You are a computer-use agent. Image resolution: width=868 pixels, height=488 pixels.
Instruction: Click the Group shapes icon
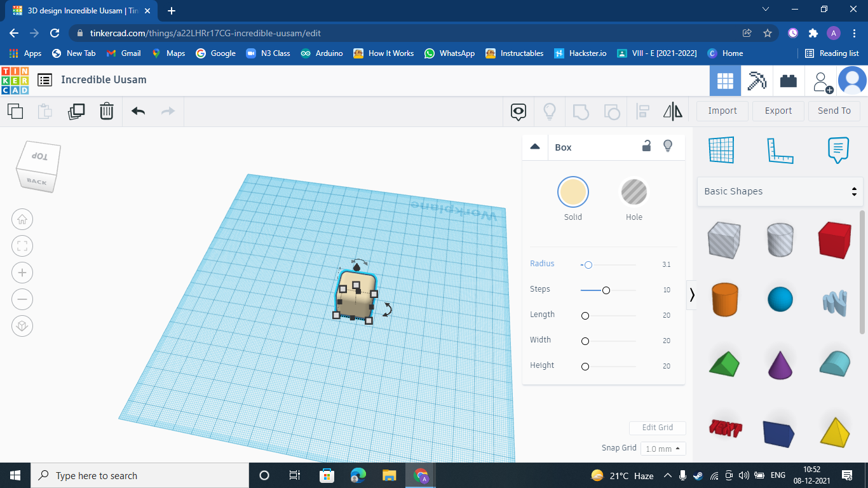pyautogui.click(x=580, y=112)
